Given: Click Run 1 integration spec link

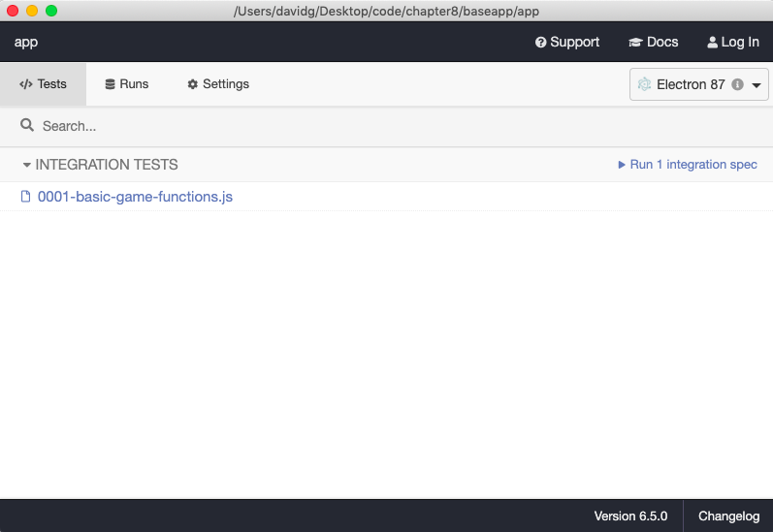Looking at the screenshot, I should pos(692,165).
